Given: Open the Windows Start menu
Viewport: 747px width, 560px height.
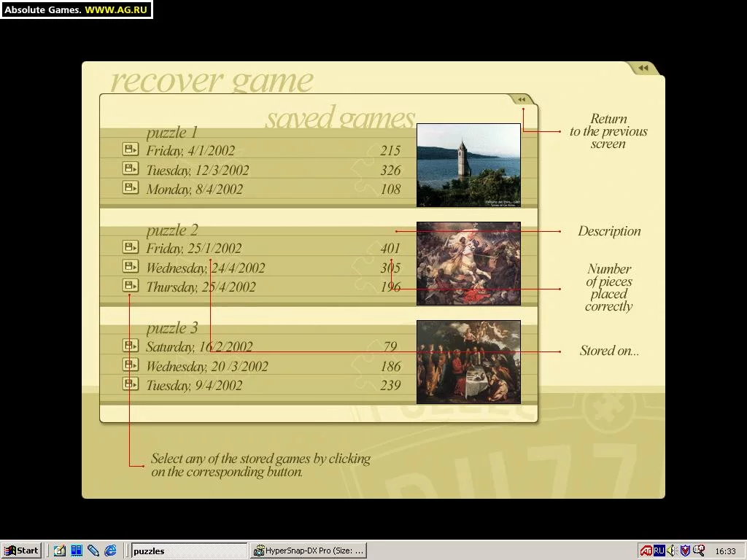Looking at the screenshot, I should (21, 551).
